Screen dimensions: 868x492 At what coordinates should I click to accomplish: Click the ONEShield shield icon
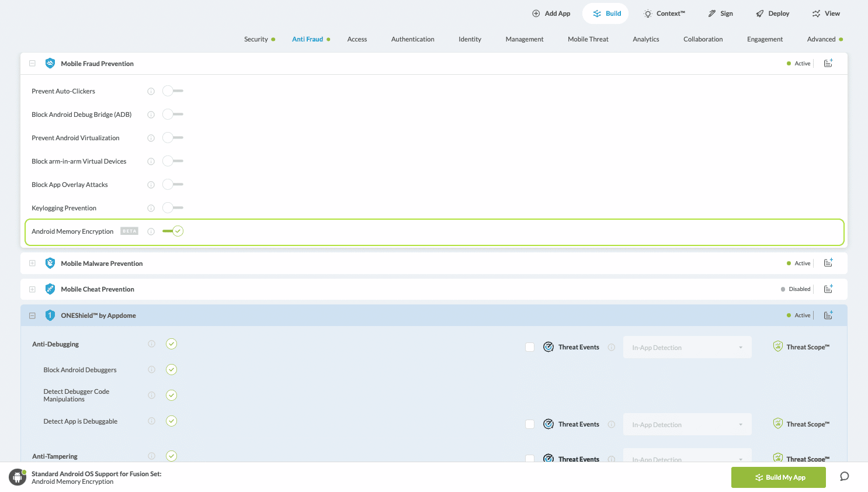(50, 315)
